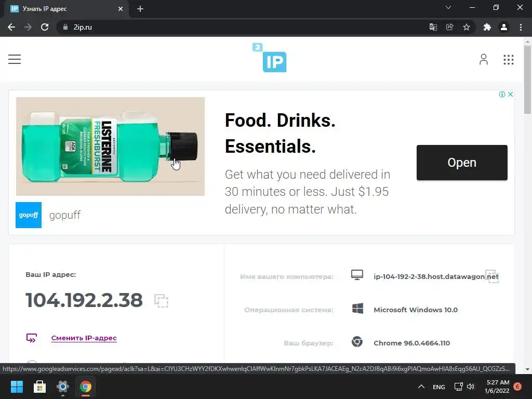532x399 pixels.
Task: Open the hamburger menu on 2ip site
Action: [x=15, y=59]
